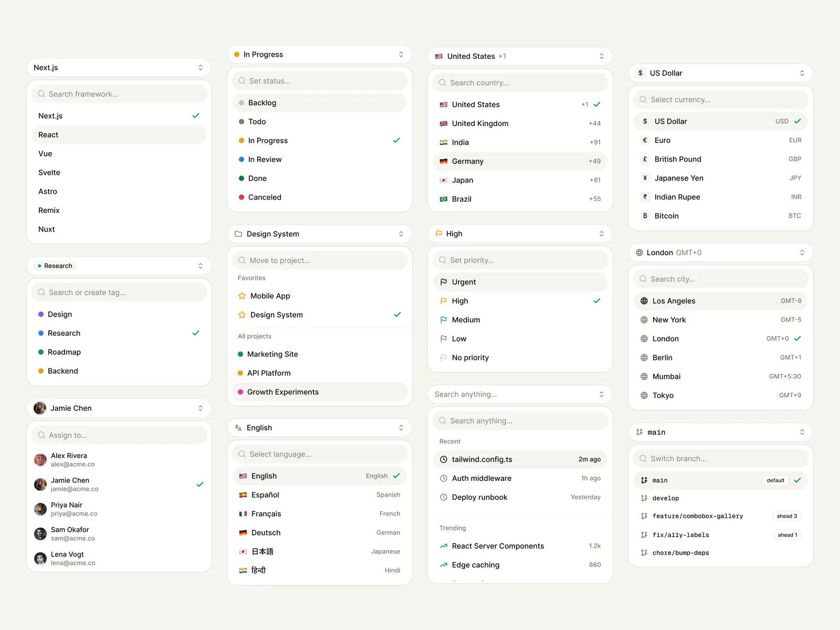The width and height of the screenshot is (840, 630).
Task: Click the flag icon next to Urgent
Action: (444, 282)
